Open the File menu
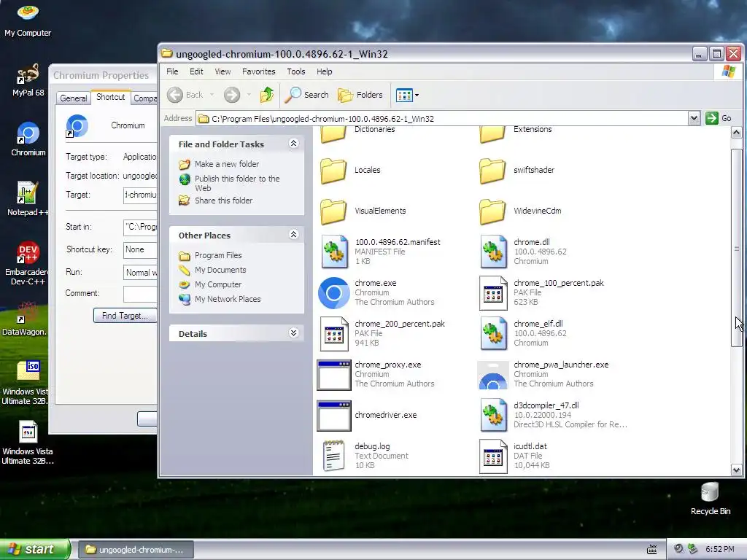The image size is (747, 560). (172, 71)
